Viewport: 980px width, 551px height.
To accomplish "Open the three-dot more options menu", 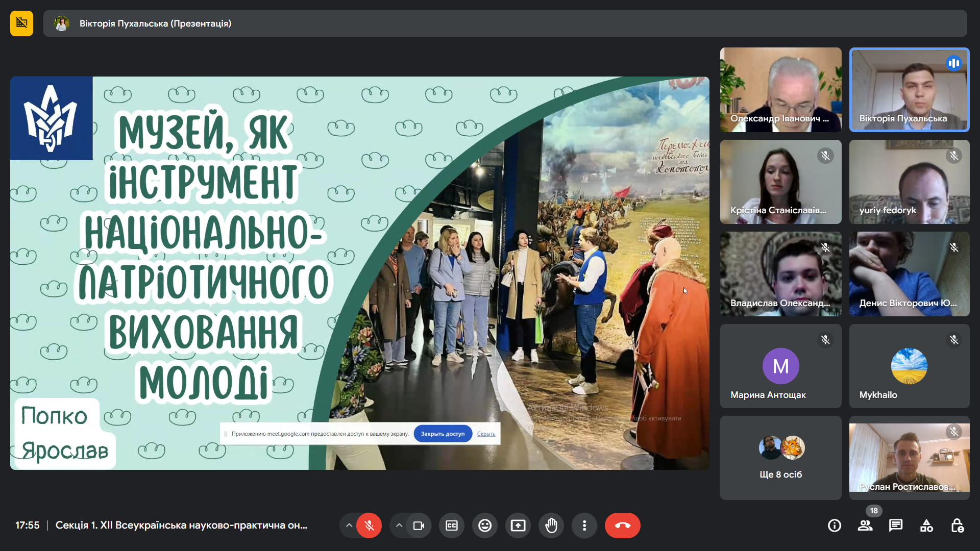I will [584, 525].
